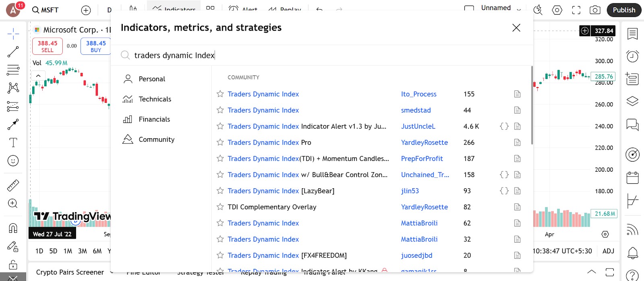Image resolution: width=644 pixels, height=281 pixels.
Task: Open chart settings gear icon
Action: (557, 10)
